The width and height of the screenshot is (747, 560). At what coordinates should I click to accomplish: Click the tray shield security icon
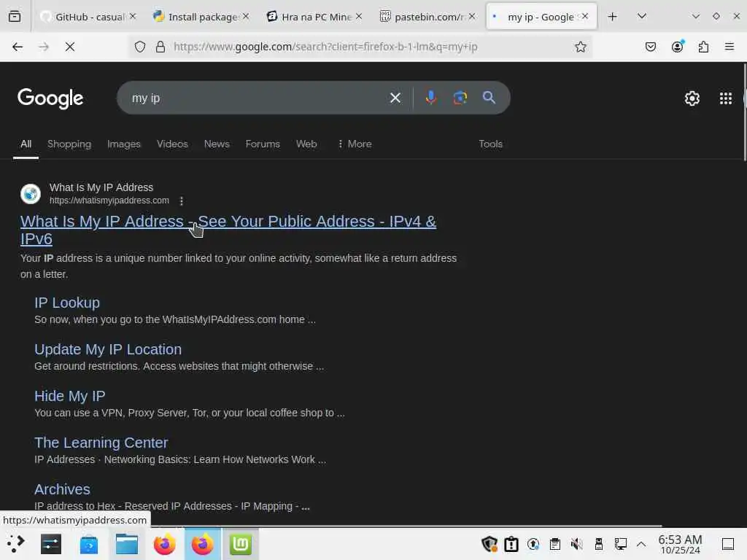489,544
